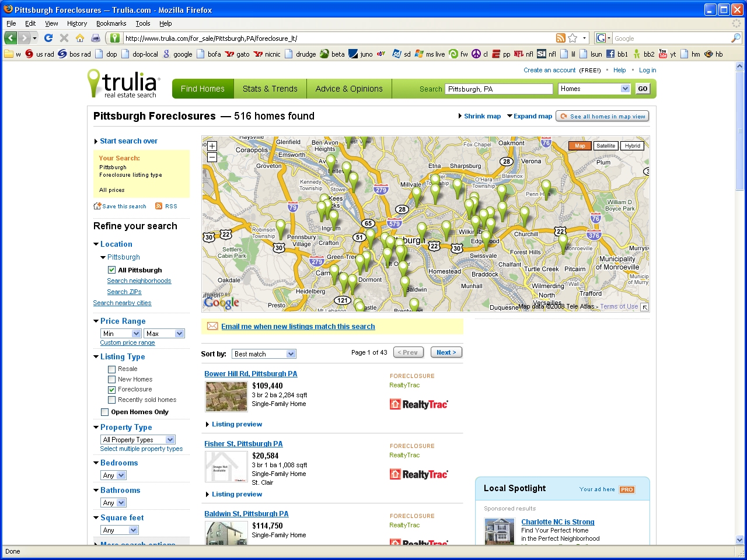Image resolution: width=747 pixels, height=560 pixels.
Task: Open the Min price dropdown
Action: 121,333
